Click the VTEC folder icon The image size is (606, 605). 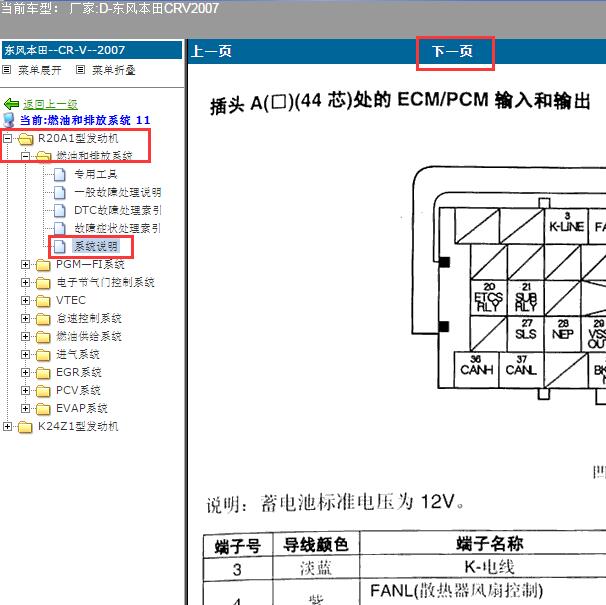click(43, 301)
